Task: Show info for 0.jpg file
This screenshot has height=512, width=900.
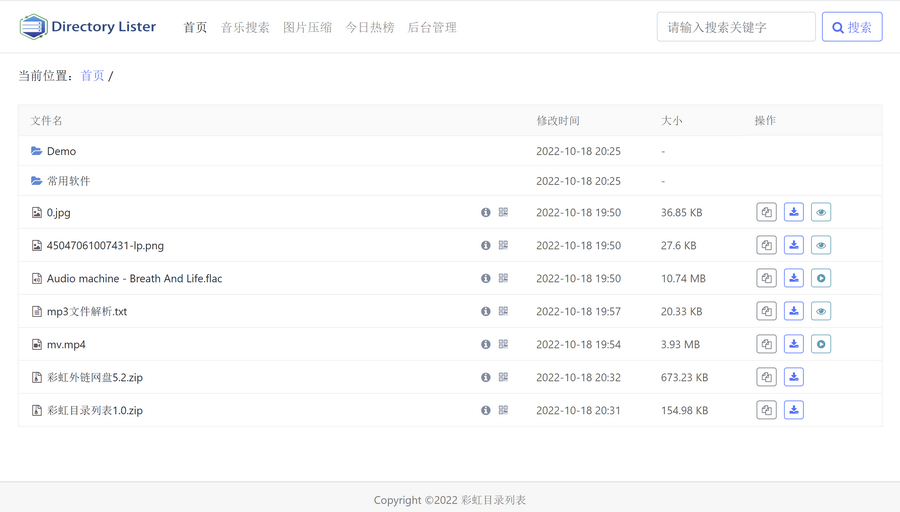Action: click(x=486, y=212)
